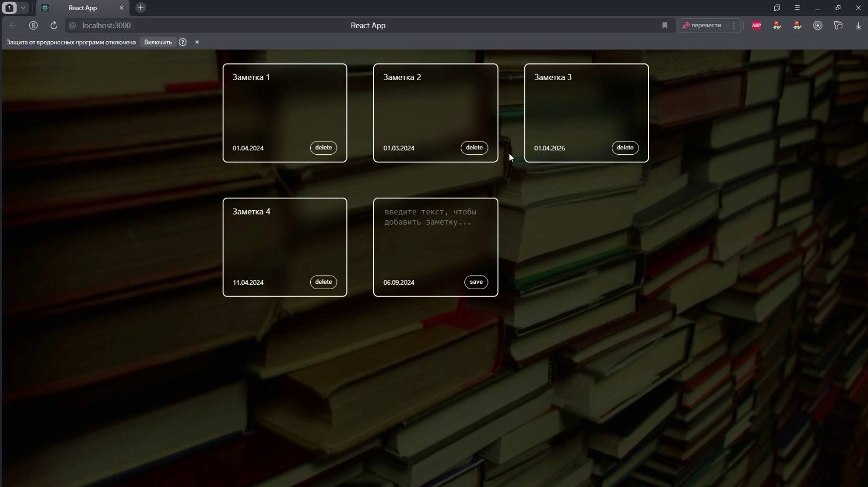
Task: Bookmark this page
Action: pos(665,26)
